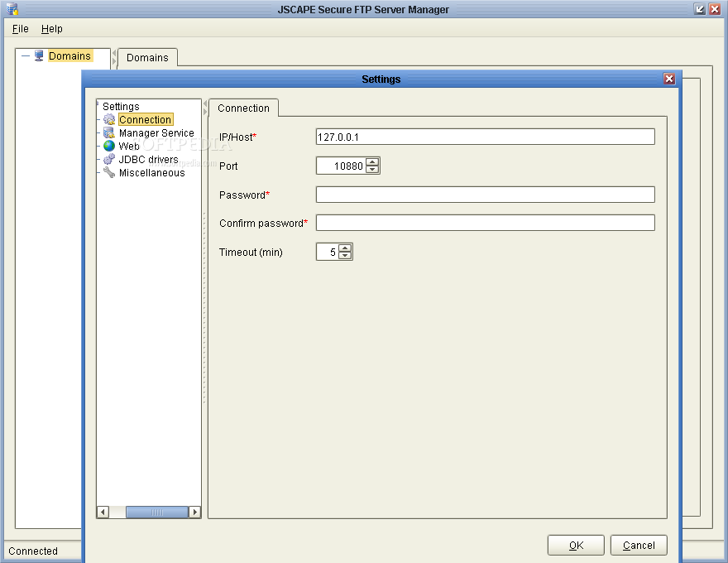Click the Manager Service icon
Image resolution: width=728 pixels, height=563 pixels.
pos(109,132)
